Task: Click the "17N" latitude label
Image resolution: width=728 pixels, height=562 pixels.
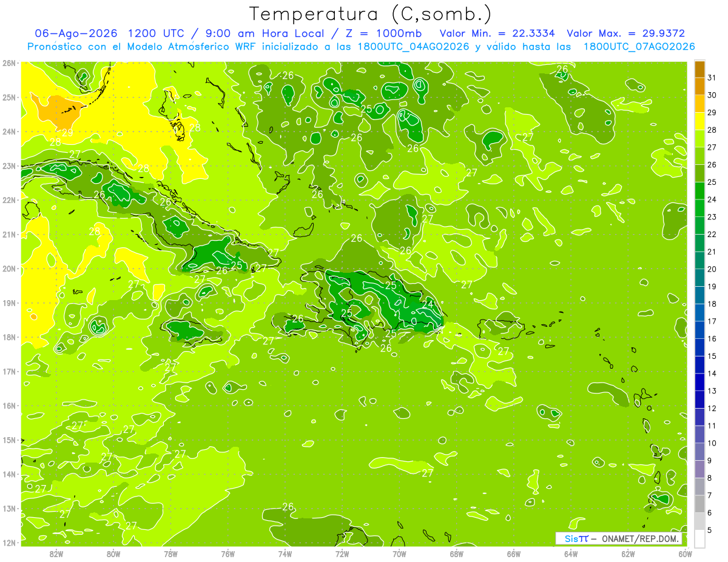Action: (9, 372)
